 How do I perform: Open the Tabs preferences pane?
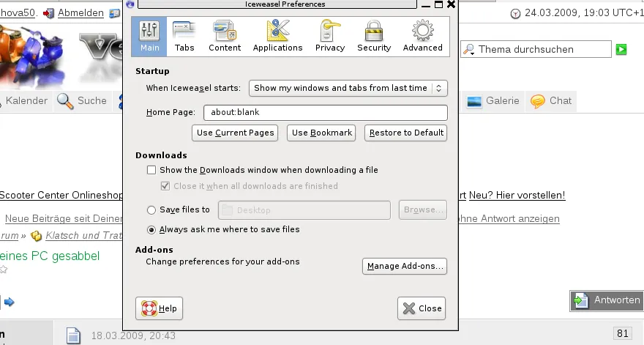click(x=184, y=37)
